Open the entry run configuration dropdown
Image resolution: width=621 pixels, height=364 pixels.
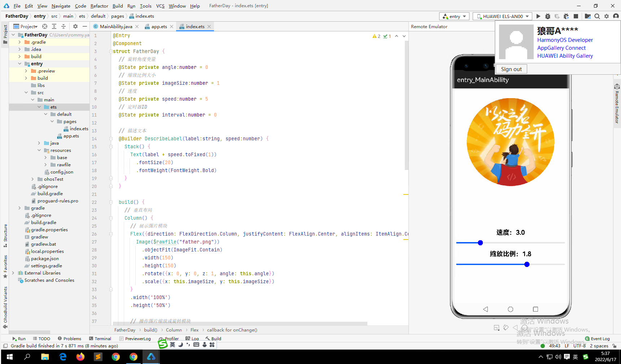coord(454,16)
